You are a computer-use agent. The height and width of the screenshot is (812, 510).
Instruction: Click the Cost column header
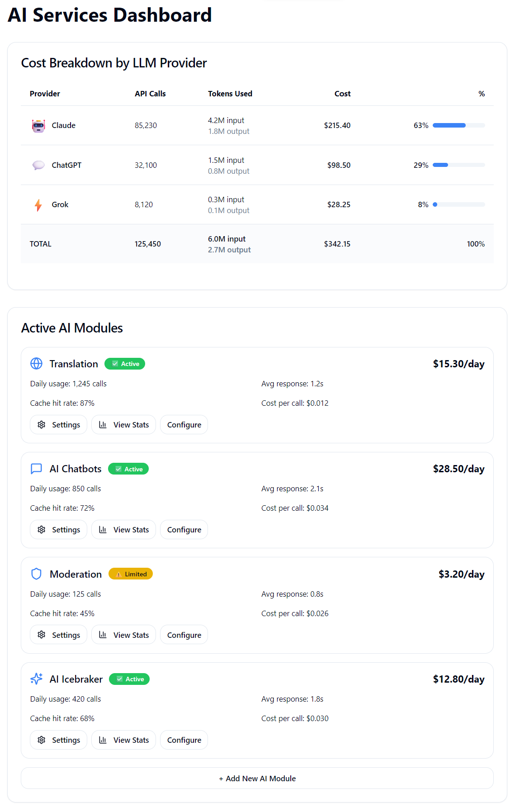[x=342, y=94]
